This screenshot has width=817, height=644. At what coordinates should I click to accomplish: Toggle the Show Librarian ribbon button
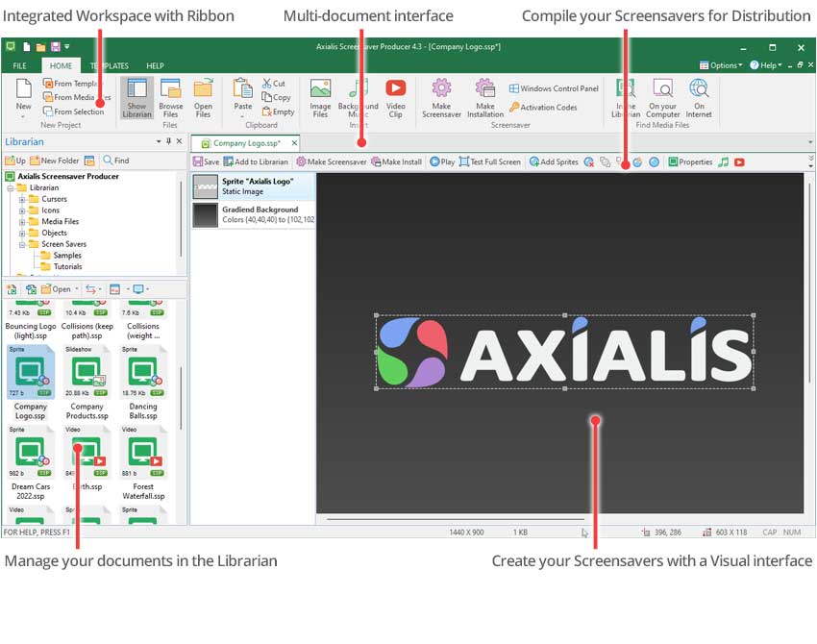pyautogui.click(x=137, y=97)
